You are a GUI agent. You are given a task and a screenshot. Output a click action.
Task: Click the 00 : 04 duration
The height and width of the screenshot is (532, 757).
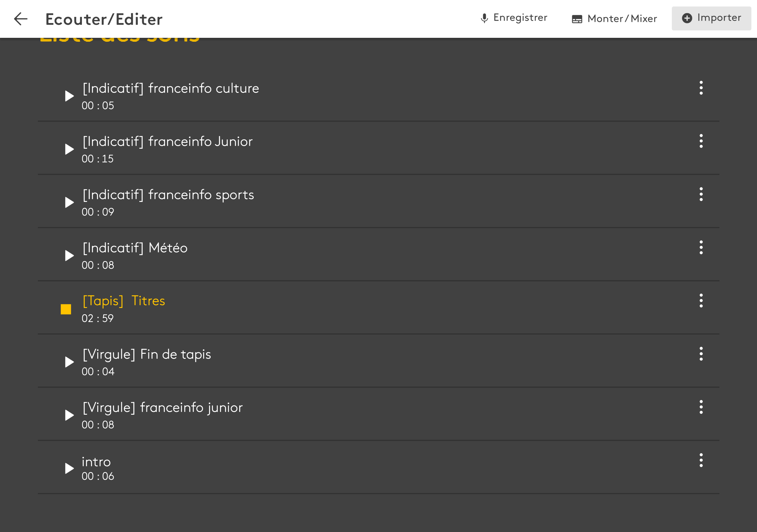pyautogui.click(x=98, y=372)
